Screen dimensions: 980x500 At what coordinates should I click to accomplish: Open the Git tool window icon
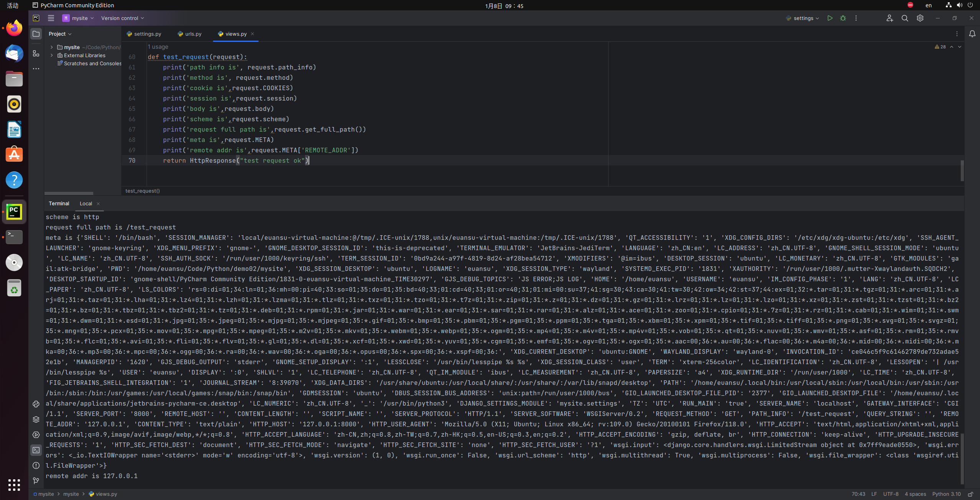pyautogui.click(x=36, y=480)
